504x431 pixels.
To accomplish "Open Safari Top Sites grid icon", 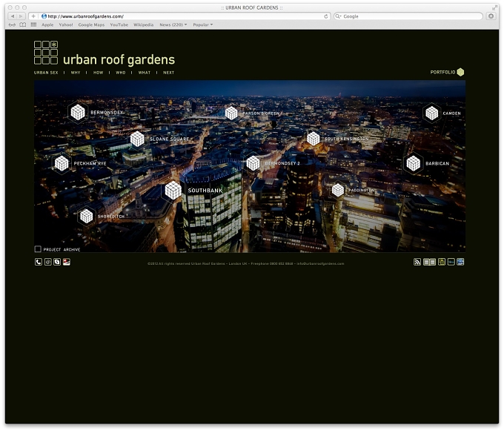I will click(33, 24).
